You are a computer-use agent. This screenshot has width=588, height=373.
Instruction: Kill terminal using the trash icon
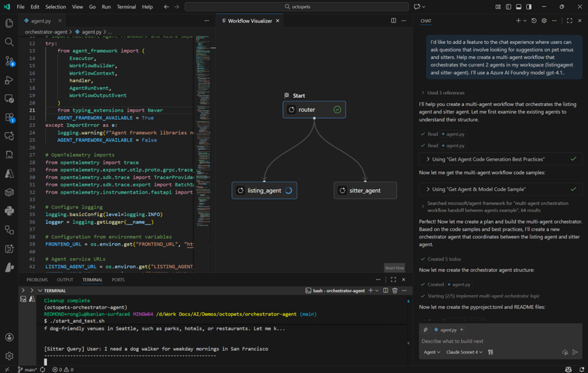(395, 291)
